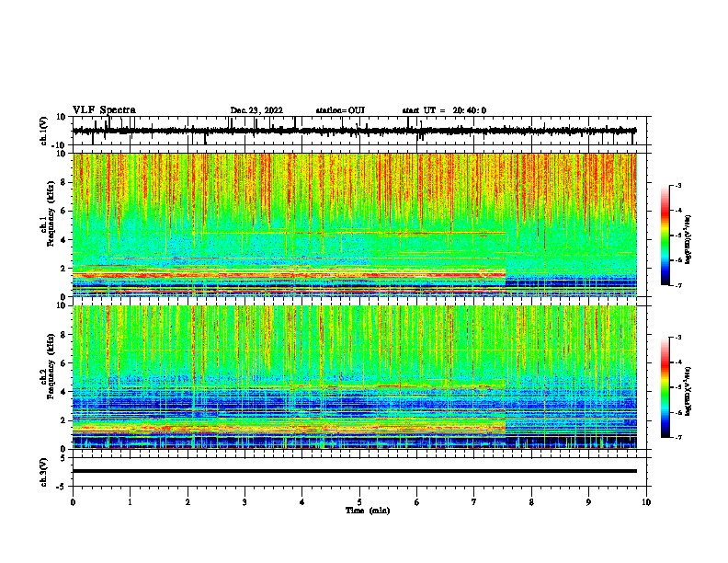Click the time axis tick label '1'
Viewport: 728px width, 563px height.
(130, 502)
